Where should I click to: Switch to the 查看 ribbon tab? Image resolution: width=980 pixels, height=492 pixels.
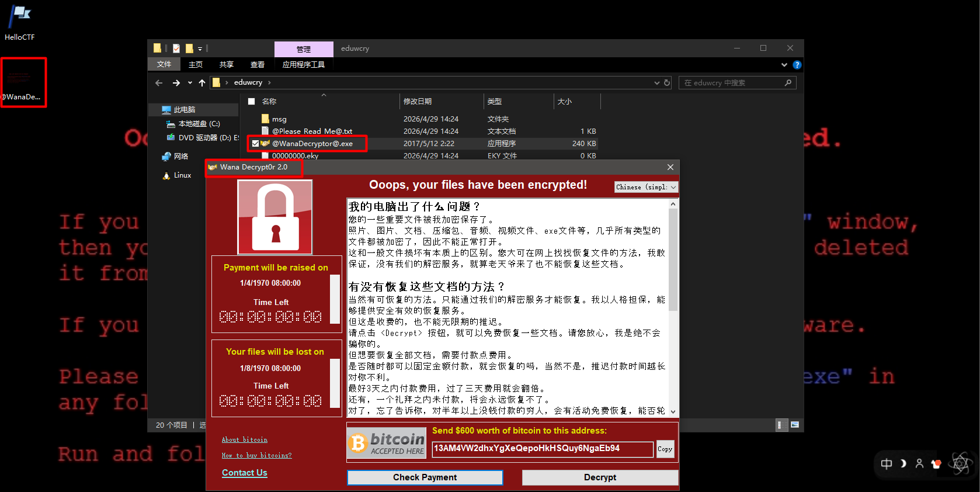pyautogui.click(x=258, y=65)
